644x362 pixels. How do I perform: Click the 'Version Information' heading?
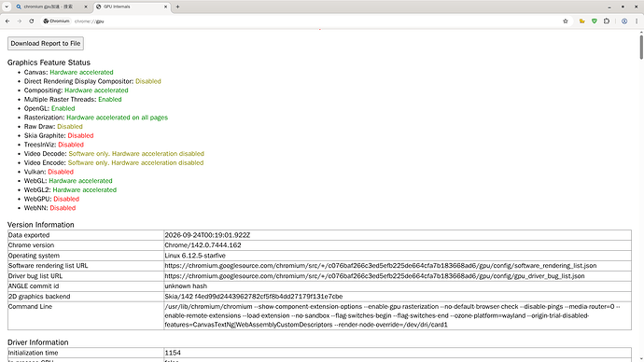(x=41, y=225)
